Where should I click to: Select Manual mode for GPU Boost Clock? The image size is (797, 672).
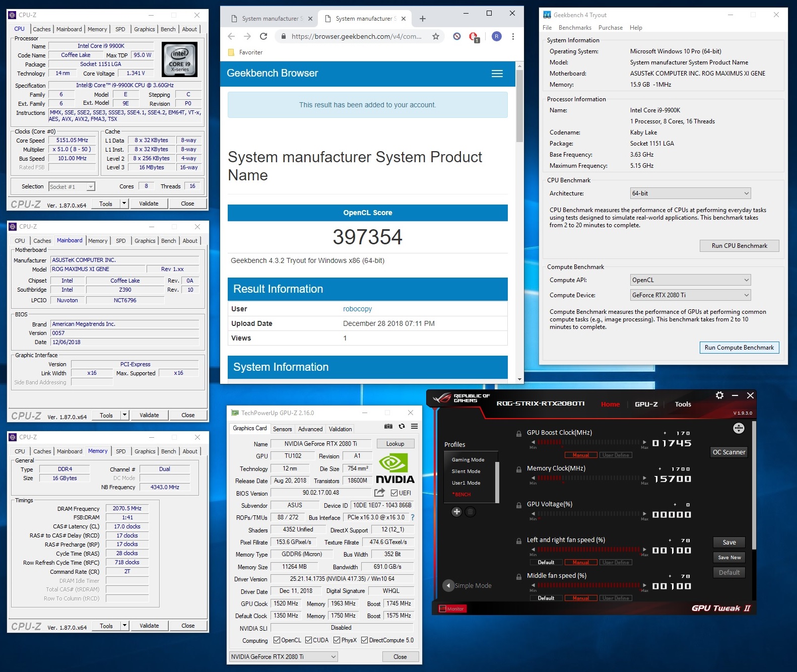point(581,455)
